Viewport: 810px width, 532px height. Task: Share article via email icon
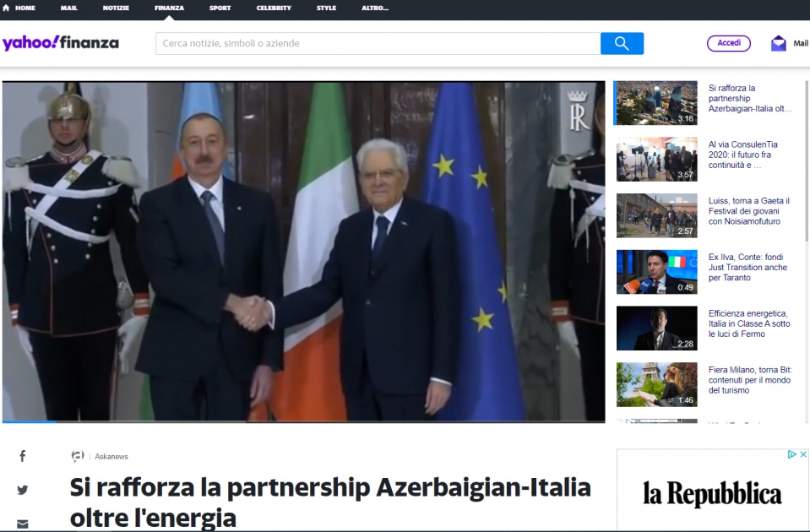(23, 524)
